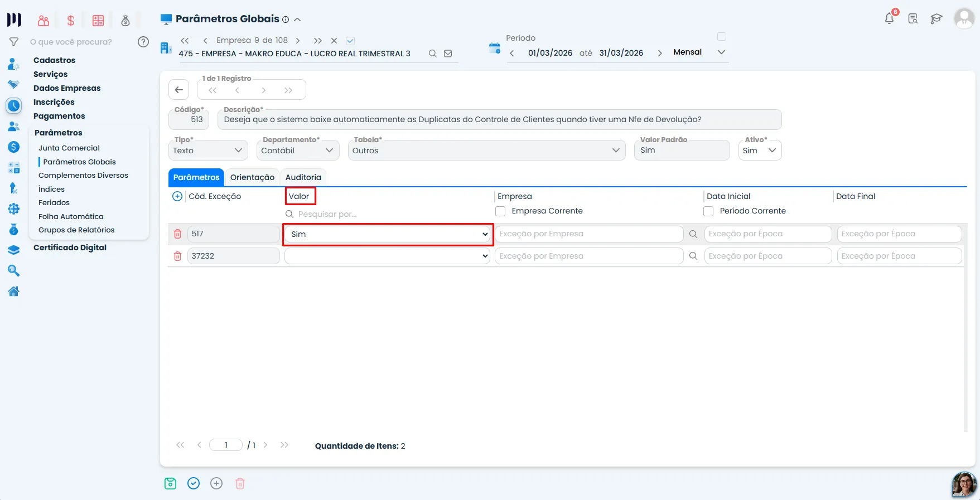The image size is (980, 500).
Task: Open the Tipo dropdown
Action: pos(208,150)
